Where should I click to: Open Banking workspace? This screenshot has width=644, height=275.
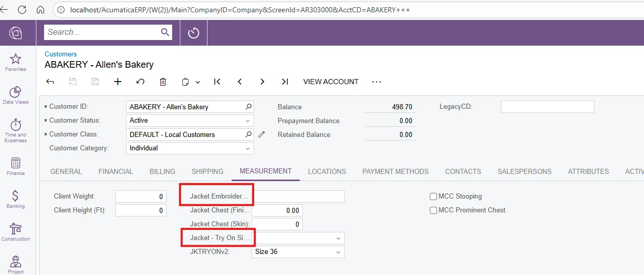click(16, 199)
